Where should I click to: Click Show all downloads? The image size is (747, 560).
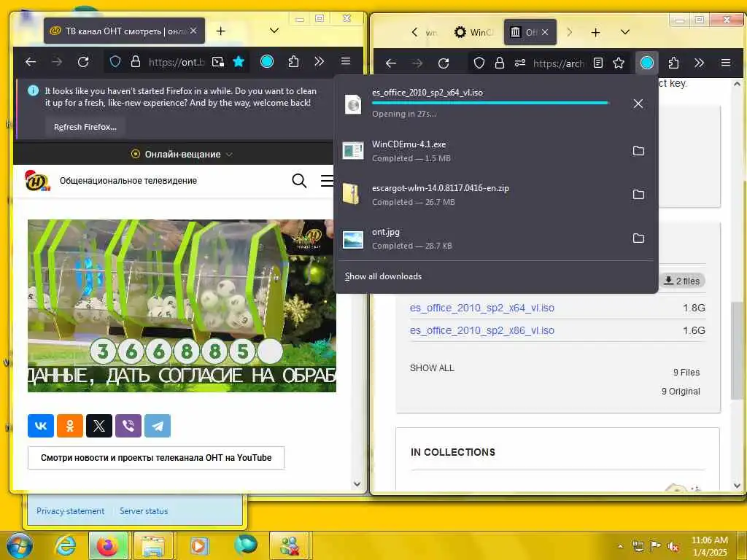(x=383, y=276)
